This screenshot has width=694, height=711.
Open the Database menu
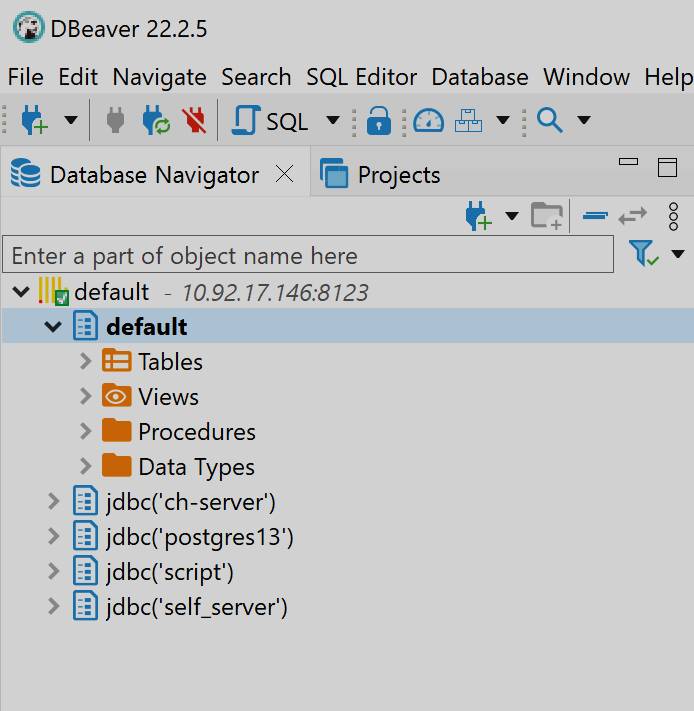coord(480,77)
